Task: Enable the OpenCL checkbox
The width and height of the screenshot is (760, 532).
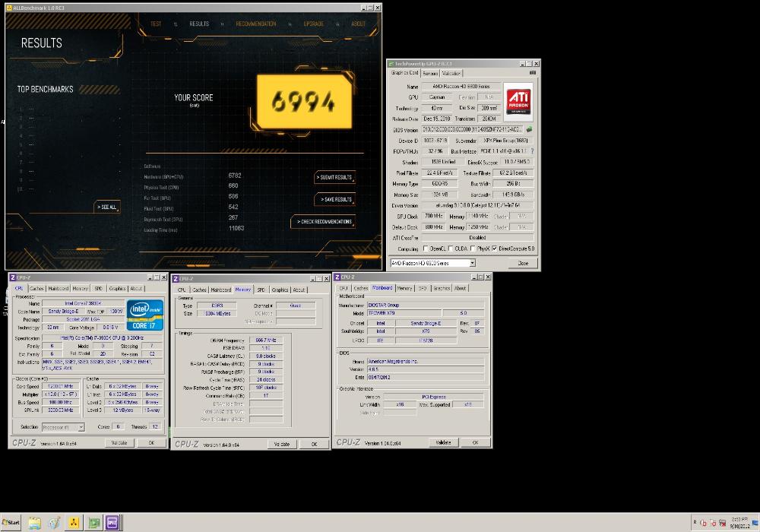Action: pyautogui.click(x=426, y=249)
